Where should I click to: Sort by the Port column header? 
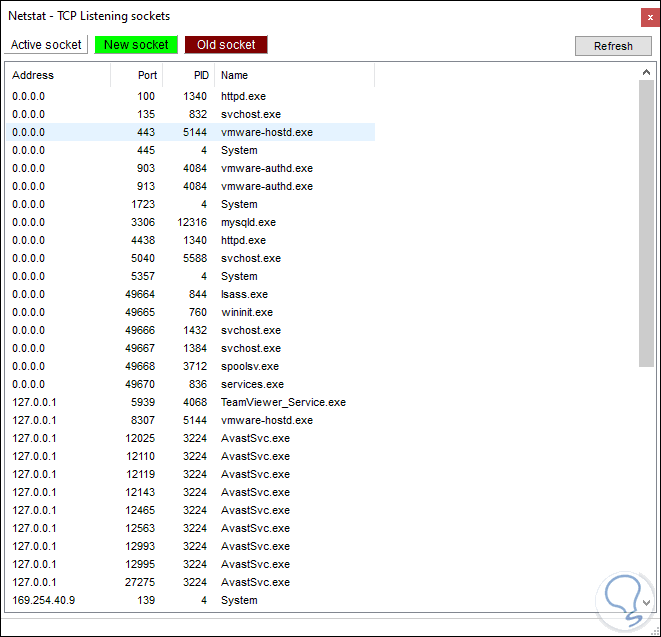point(137,75)
